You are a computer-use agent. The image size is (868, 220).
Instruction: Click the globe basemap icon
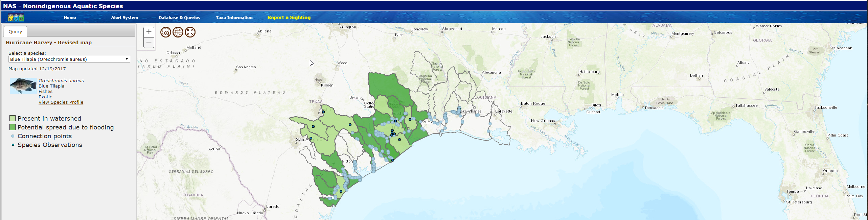point(178,32)
